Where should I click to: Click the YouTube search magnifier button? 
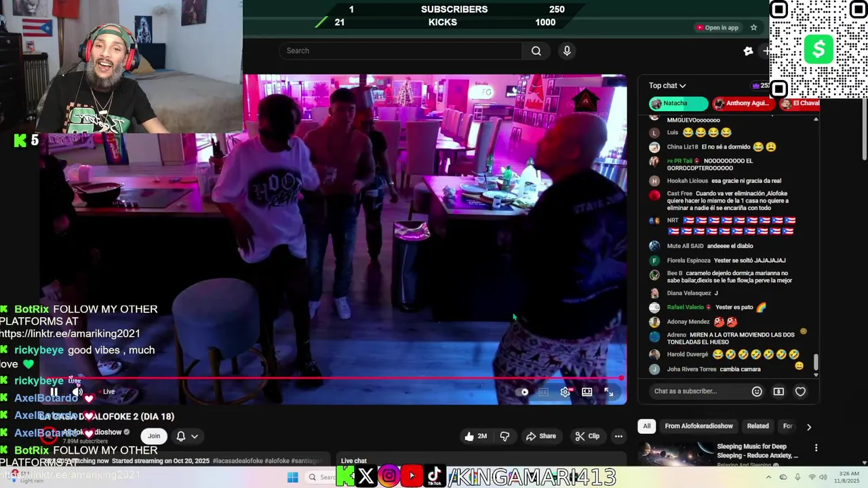pyautogui.click(x=536, y=51)
